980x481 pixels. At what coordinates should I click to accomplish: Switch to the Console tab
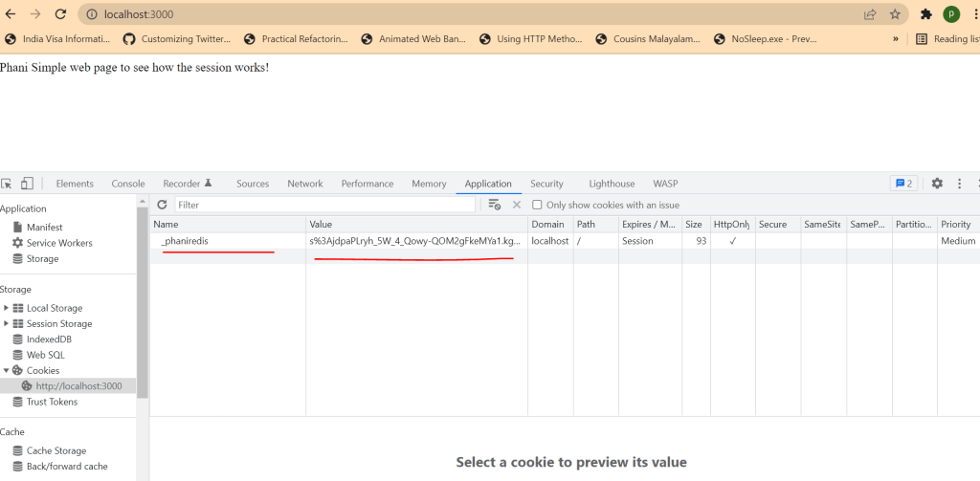coord(128,184)
